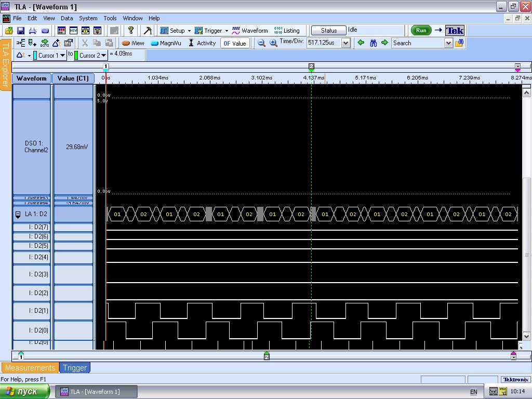Open the System menu
532x399 pixels.
click(88, 18)
